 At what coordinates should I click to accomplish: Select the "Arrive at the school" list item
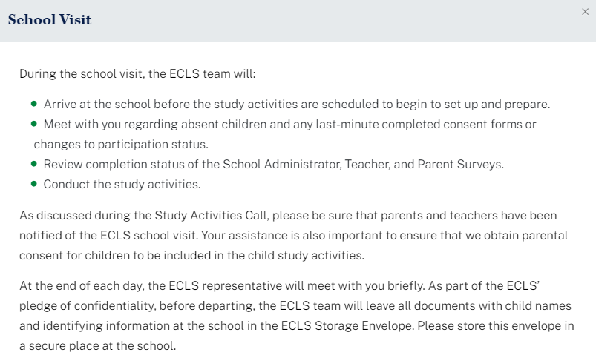tap(296, 105)
